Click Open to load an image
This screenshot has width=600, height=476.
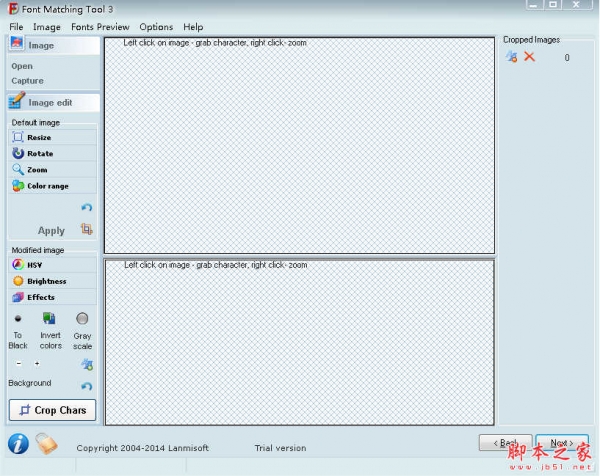22,66
